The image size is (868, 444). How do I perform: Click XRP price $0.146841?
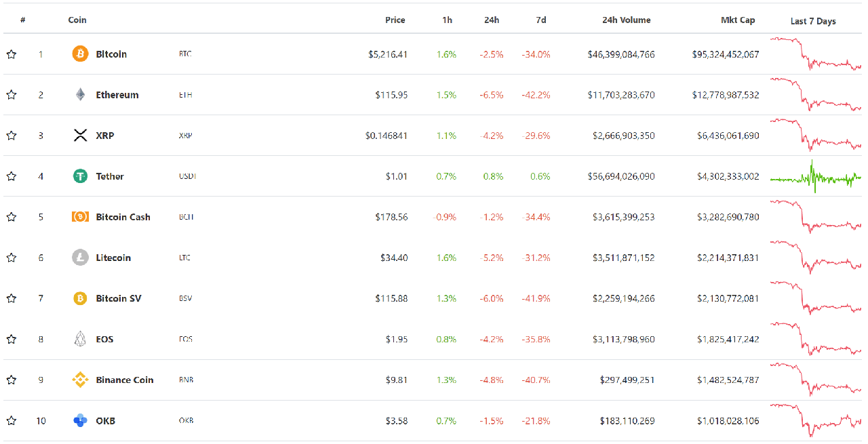(x=387, y=136)
